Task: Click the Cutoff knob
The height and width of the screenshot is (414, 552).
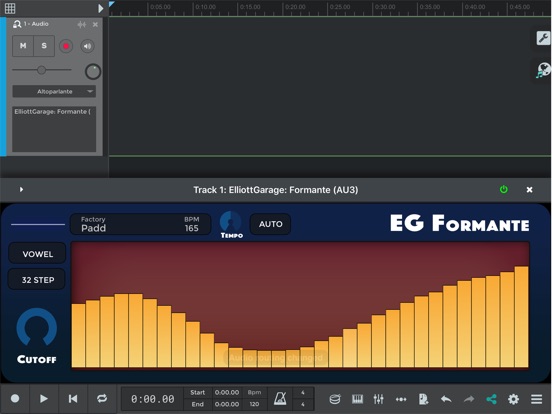Action: (x=37, y=328)
